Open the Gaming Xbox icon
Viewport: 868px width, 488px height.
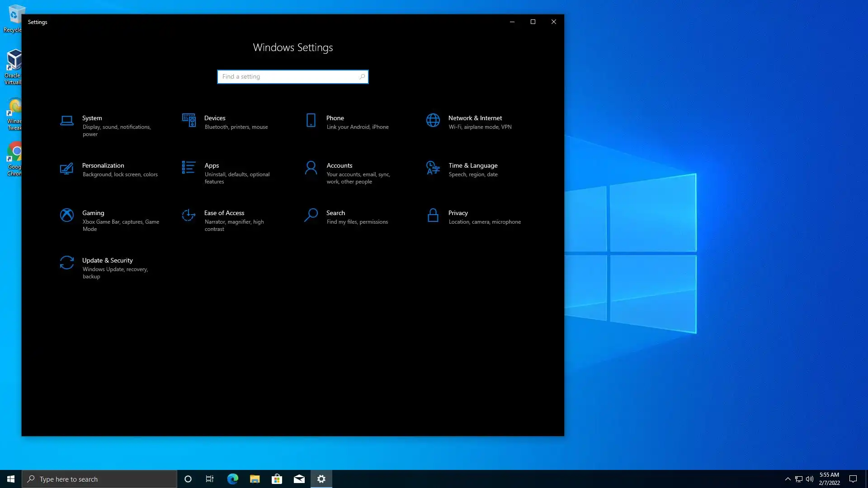click(67, 216)
